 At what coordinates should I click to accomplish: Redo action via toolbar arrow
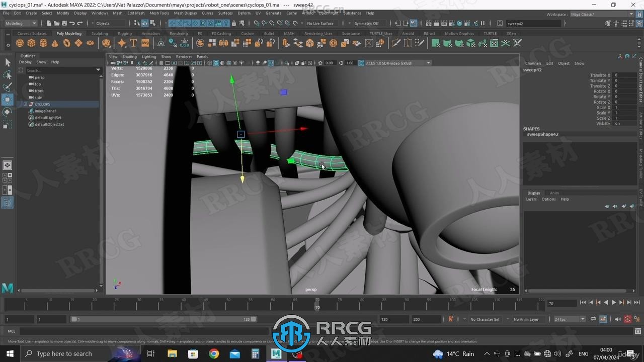[79, 23]
